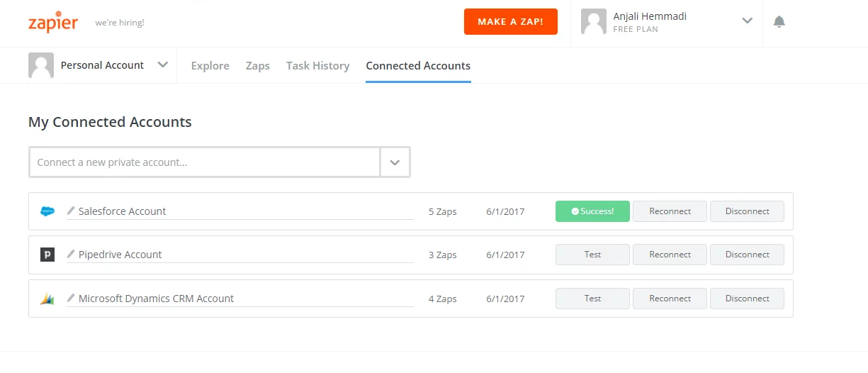Click the Pipedrive row date 6/1/2017
868x373 pixels.
point(505,255)
